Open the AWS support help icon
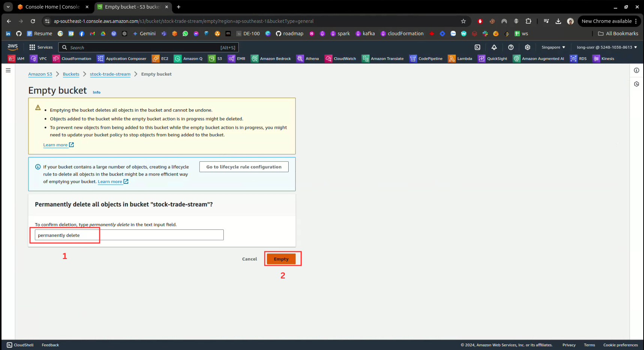 pos(511,47)
